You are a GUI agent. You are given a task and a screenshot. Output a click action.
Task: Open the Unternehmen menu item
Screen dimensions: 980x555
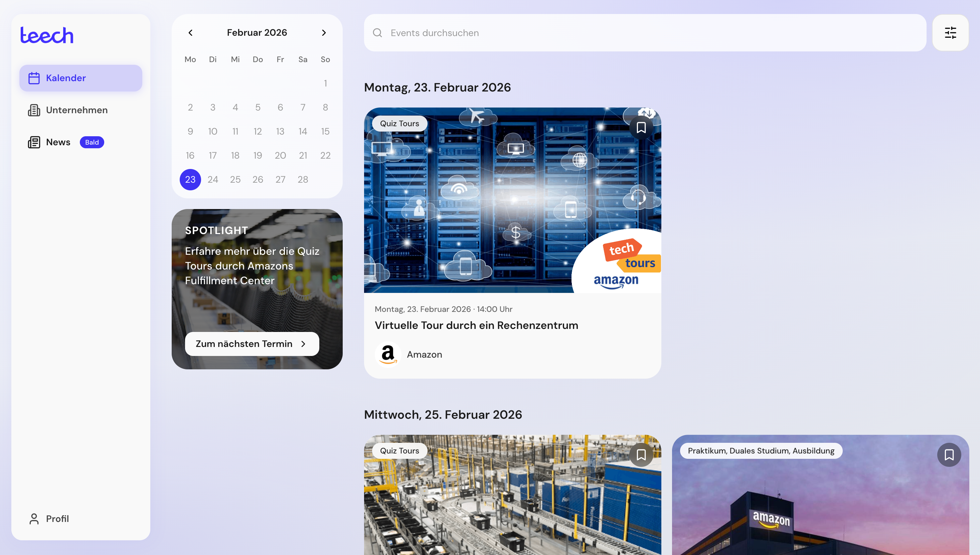pyautogui.click(x=76, y=110)
